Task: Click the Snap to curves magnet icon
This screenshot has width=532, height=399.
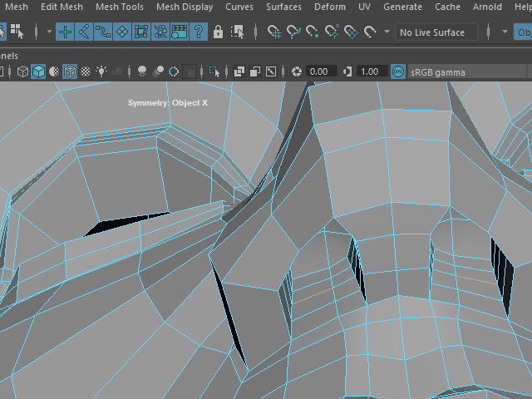Action: [x=293, y=32]
